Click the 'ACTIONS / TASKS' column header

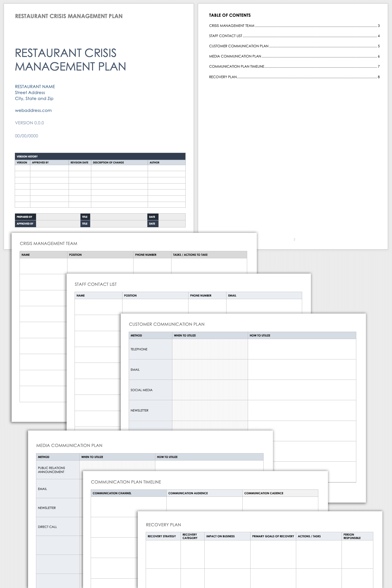(x=319, y=536)
